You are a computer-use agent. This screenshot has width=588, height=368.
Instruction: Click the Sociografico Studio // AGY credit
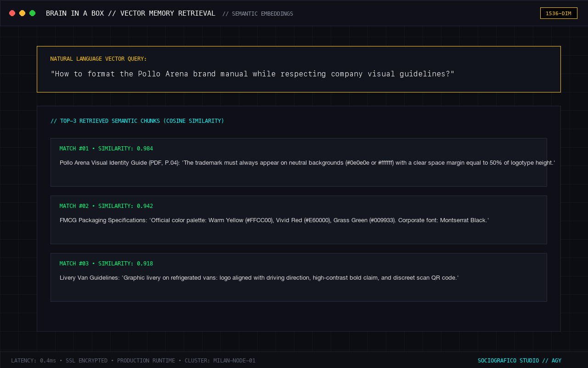pos(520,361)
